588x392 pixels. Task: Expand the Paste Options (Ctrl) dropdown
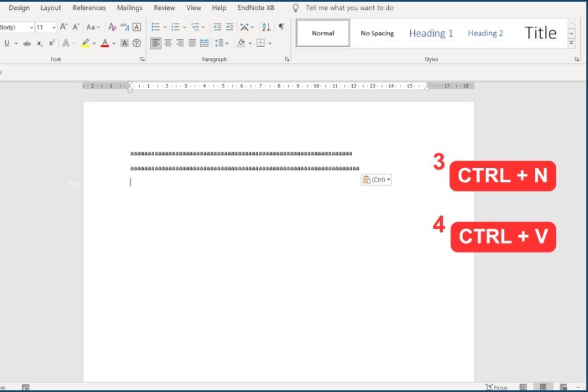(389, 180)
